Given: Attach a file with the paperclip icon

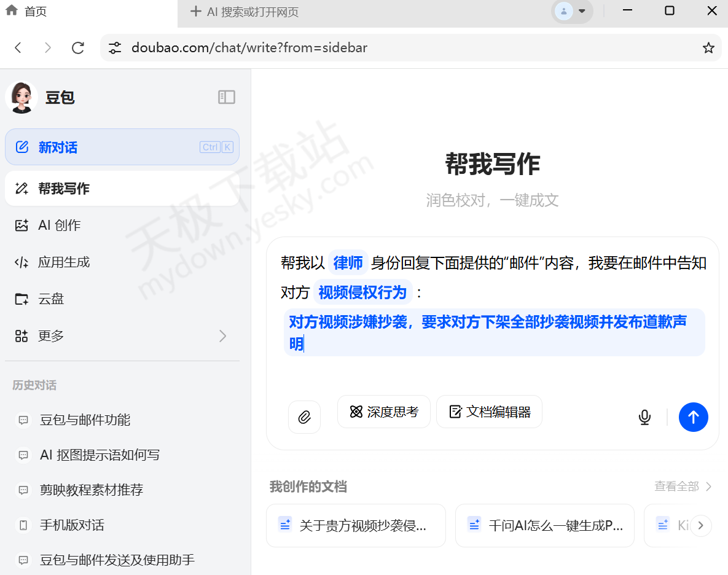Looking at the screenshot, I should 304,417.
